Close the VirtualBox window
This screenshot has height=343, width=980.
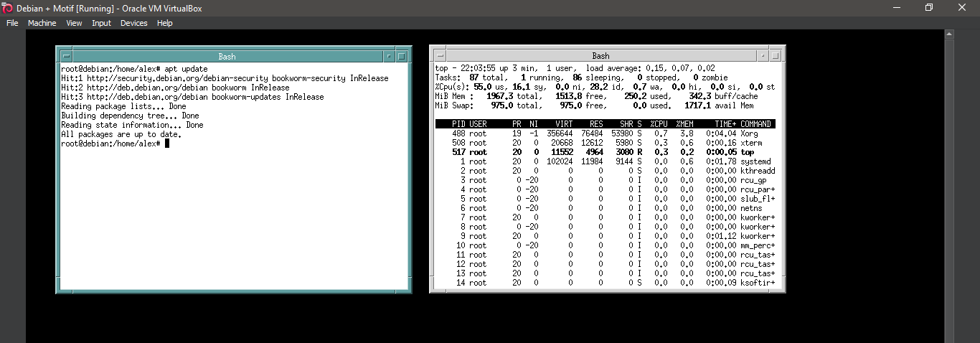963,7
